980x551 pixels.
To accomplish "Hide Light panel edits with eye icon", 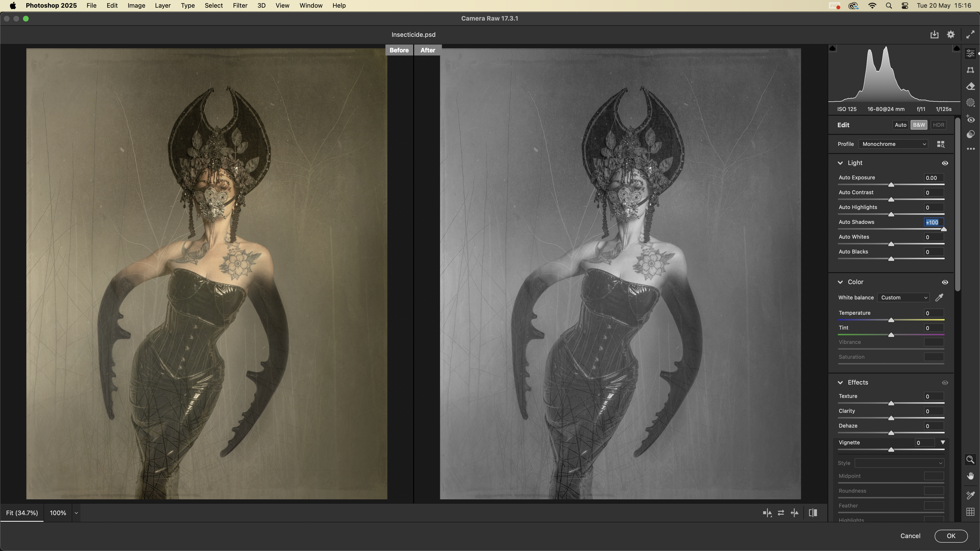I will pyautogui.click(x=945, y=163).
